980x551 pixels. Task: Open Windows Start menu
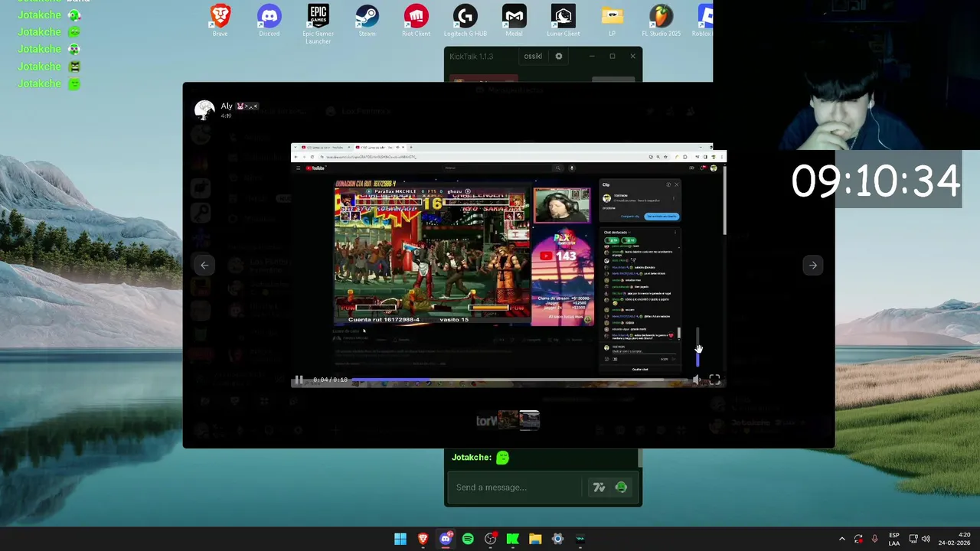point(400,540)
